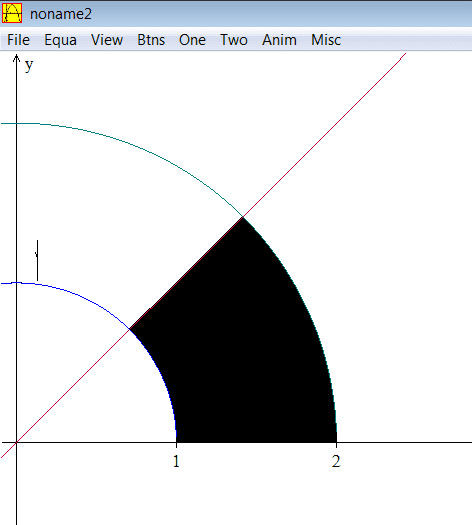Open the Anim menu
This screenshot has height=525, width=472.
(279, 40)
